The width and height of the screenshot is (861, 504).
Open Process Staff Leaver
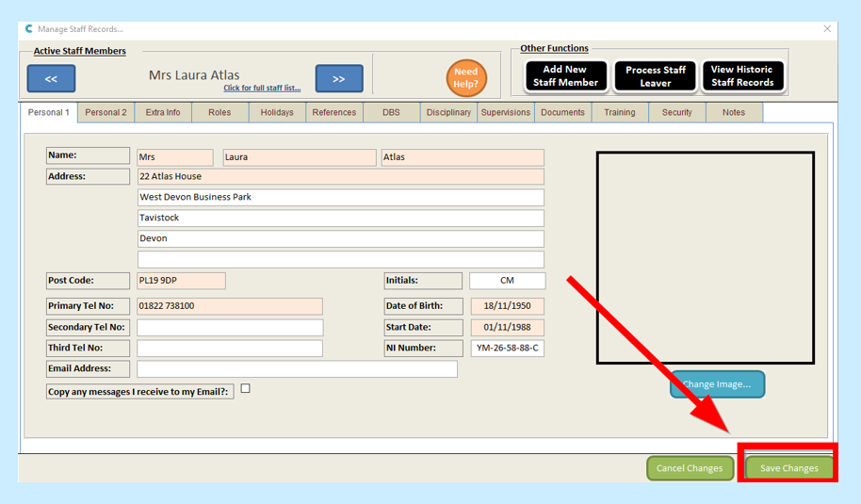point(656,76)
